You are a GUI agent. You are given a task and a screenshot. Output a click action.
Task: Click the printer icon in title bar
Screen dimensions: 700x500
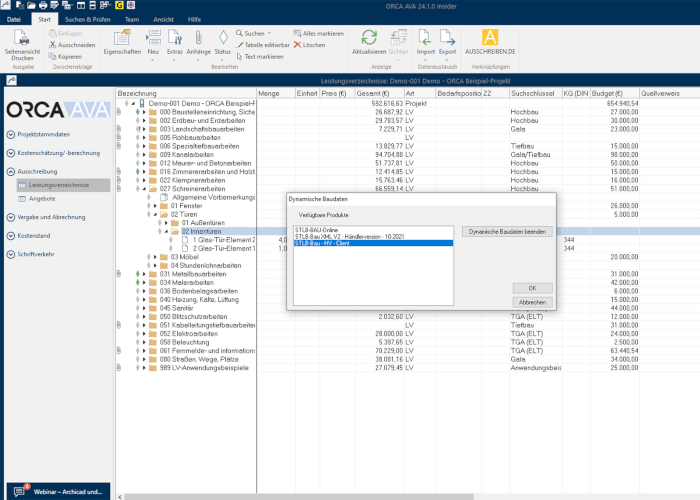pos(43,5)
